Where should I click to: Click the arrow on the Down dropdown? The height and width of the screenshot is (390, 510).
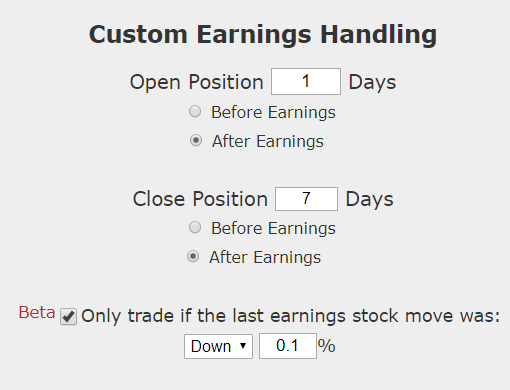(243, 346)
